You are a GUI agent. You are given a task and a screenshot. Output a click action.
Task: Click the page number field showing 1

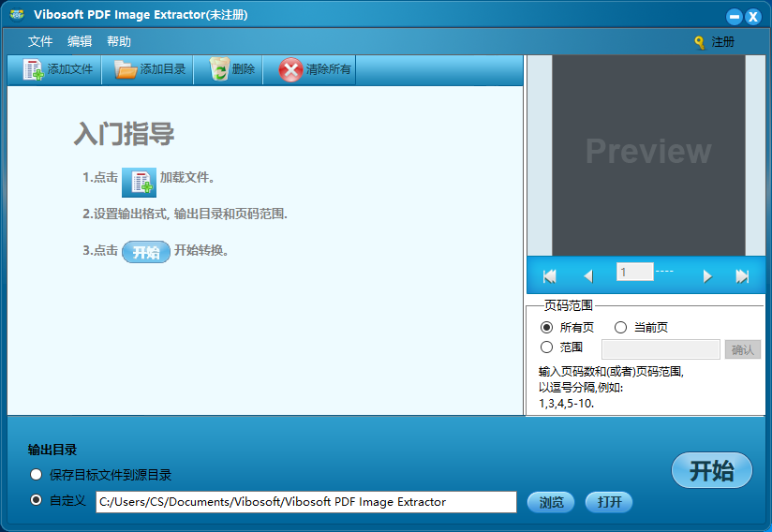pyautogui.click(x=634, y=272)
